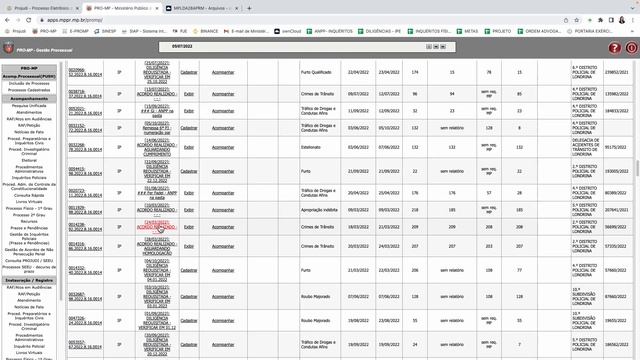Switch to the MPLDA284PRM - Arquivos tab

click(x=202, y=8)
